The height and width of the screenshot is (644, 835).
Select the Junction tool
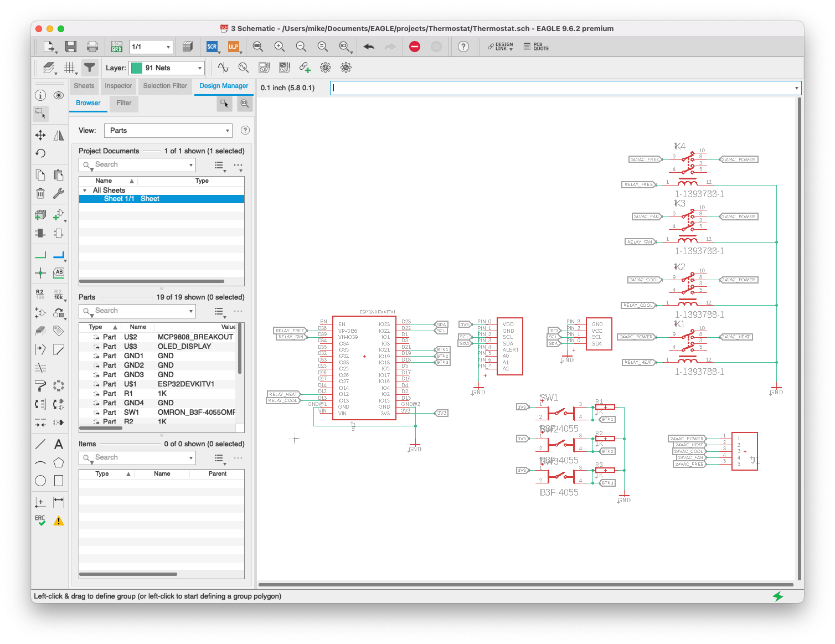(40, 273)
